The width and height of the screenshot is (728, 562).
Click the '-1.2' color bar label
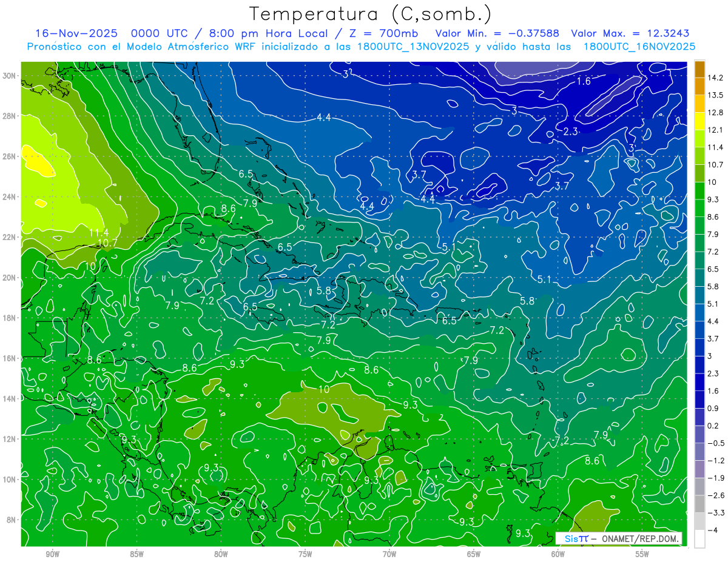716,460
